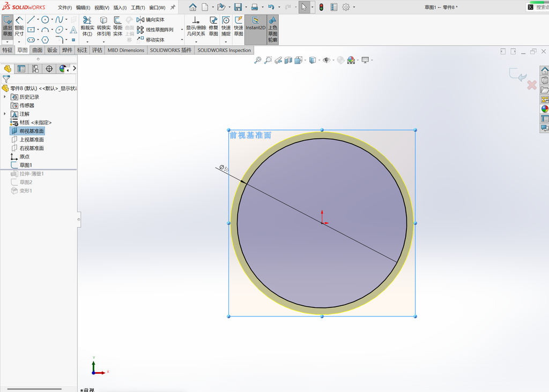Open the ConfigurationManager tab in left panel
Screen dimensions: 549x392
(35, 69)
